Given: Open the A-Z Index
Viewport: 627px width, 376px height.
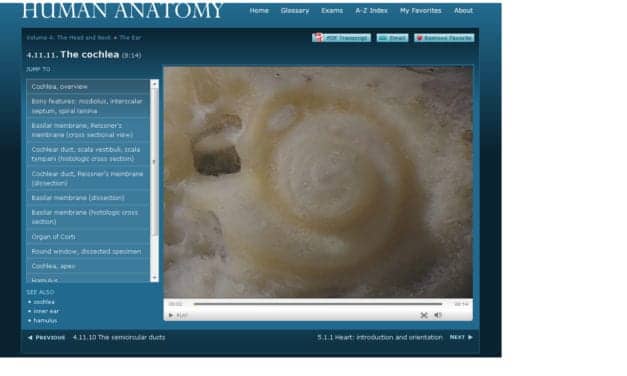Looking at the screenshot, I should click(371, 11).
